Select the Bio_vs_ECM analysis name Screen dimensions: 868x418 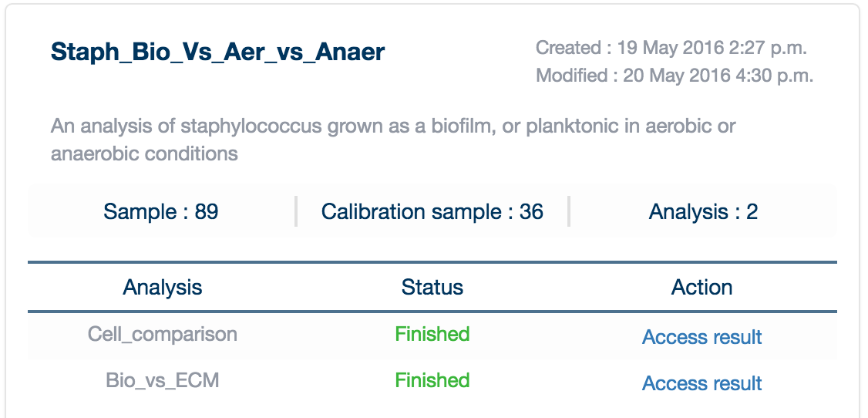(x=162, y=381)
